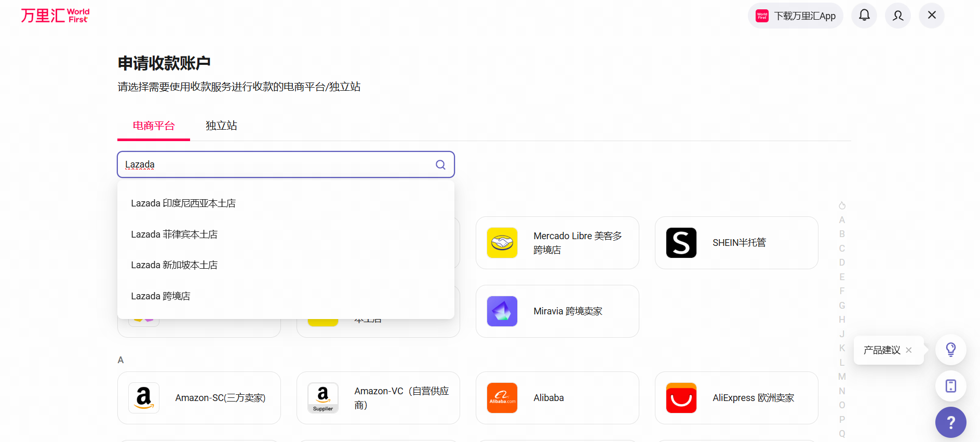
Task: Close the application page with X
Action: point(932,16)
